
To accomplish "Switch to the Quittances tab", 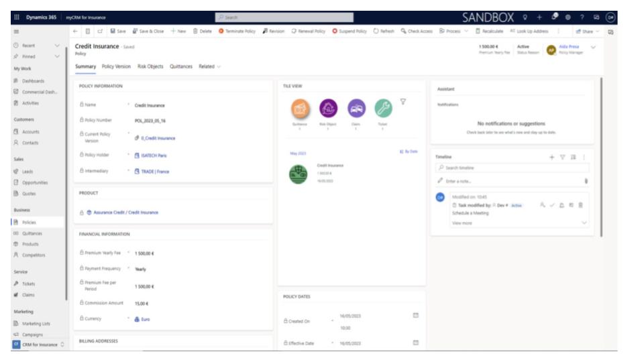I will point(181,66).
